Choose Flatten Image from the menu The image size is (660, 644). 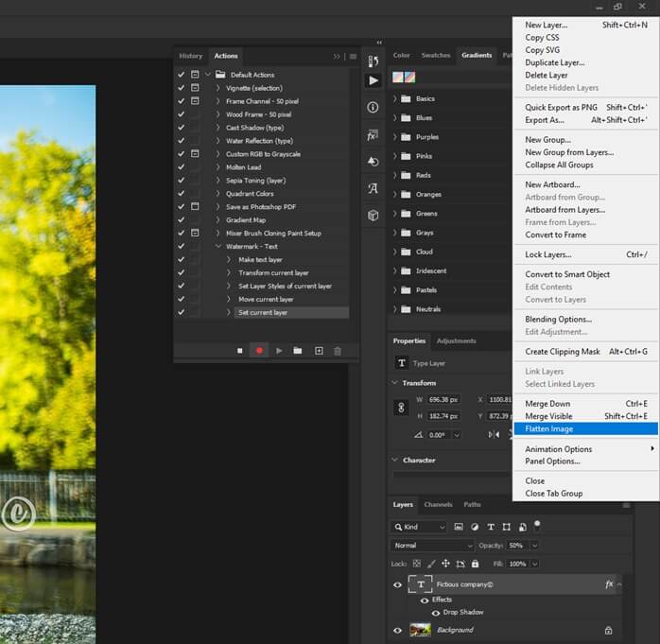coord(585,429)
